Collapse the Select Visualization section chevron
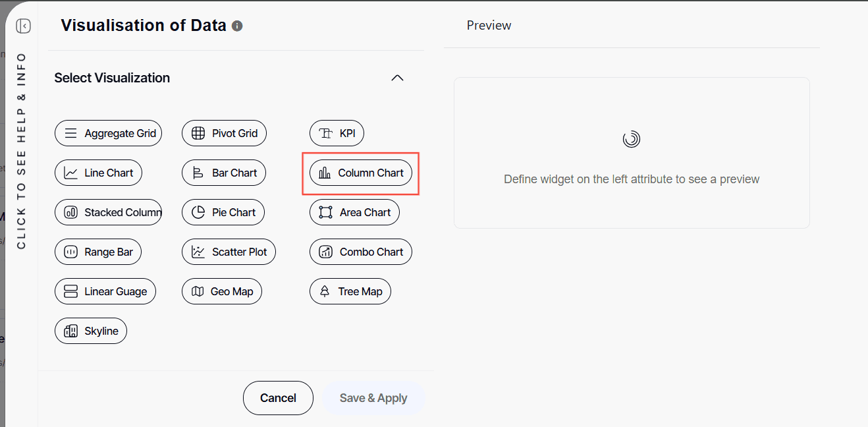The height and width of the screenshot is (427, 868). click(x=397, y=78)
